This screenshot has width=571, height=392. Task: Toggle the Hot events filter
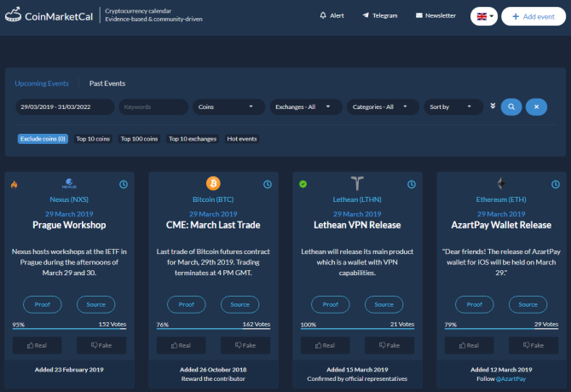[242, 139]
